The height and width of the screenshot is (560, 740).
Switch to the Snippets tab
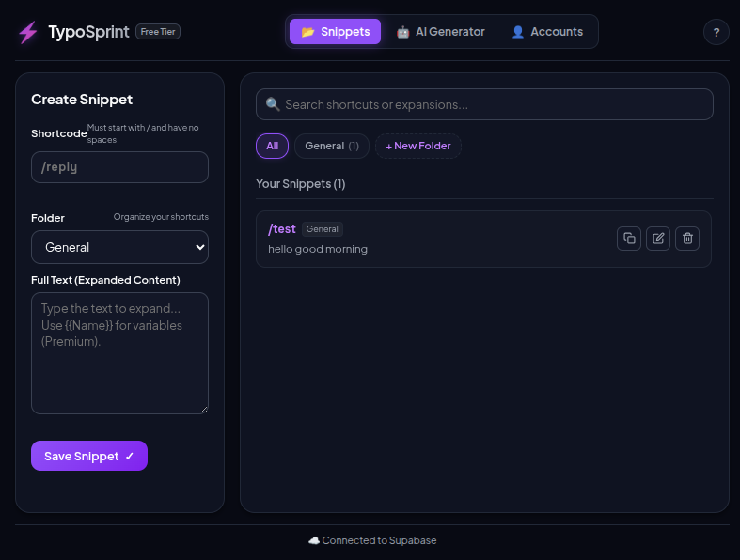click(x=335, y=32)
